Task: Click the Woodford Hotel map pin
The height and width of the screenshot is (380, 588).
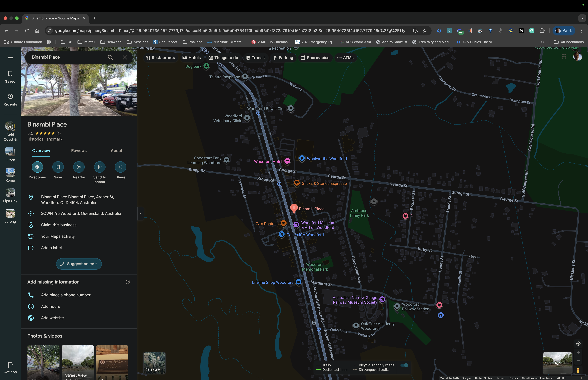Action: point(287,161)
